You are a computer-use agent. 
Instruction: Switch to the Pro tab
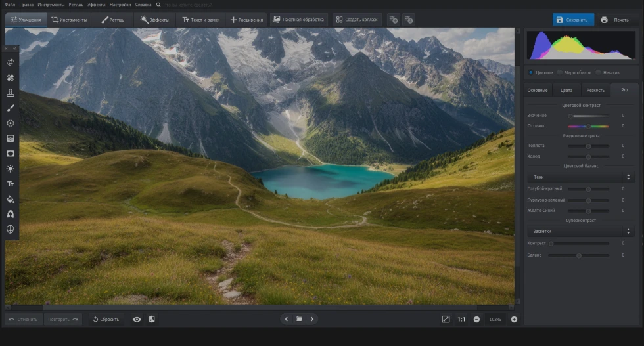624,89
